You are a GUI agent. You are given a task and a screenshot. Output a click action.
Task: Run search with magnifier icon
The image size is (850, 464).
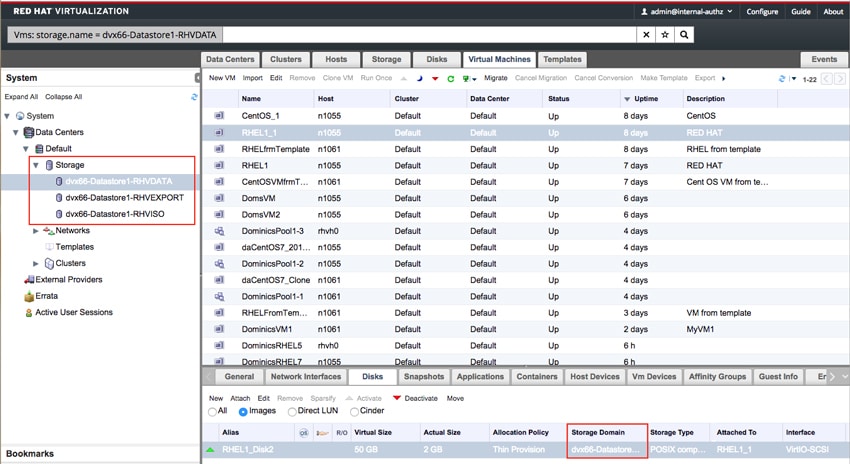[x=684, y=35]
